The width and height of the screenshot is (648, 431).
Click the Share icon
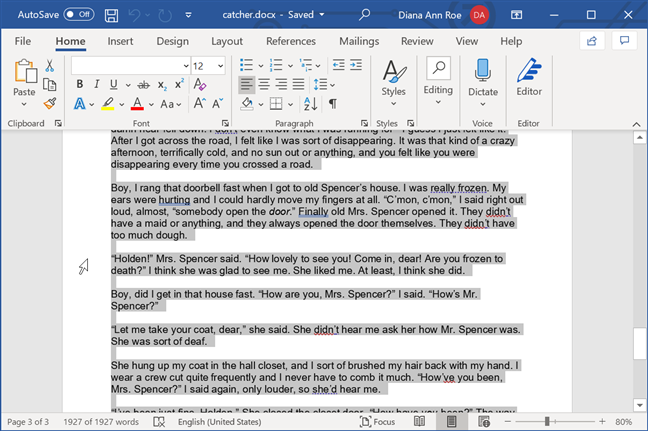592,41
